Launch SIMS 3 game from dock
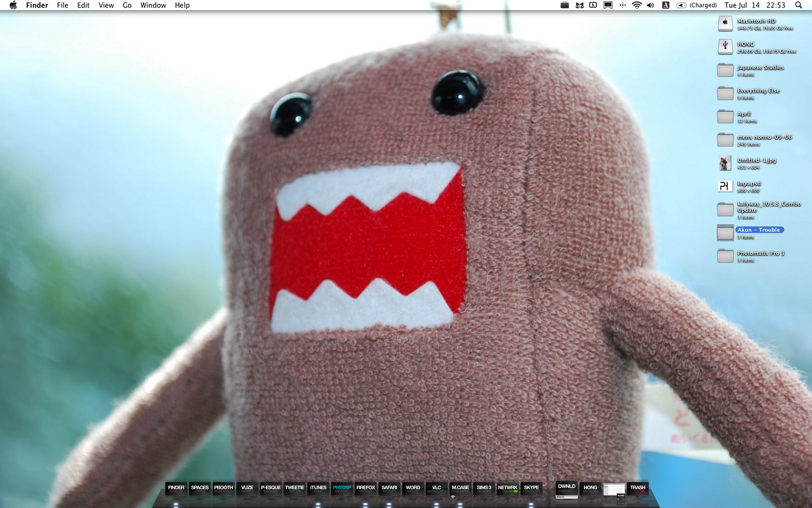812x508 pixels. click(484, 489)
